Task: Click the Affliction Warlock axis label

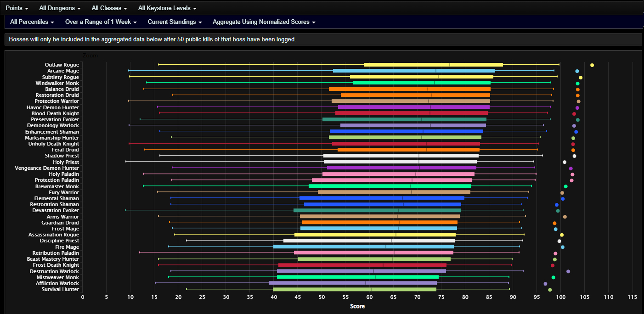Action: tap(57, 283)
